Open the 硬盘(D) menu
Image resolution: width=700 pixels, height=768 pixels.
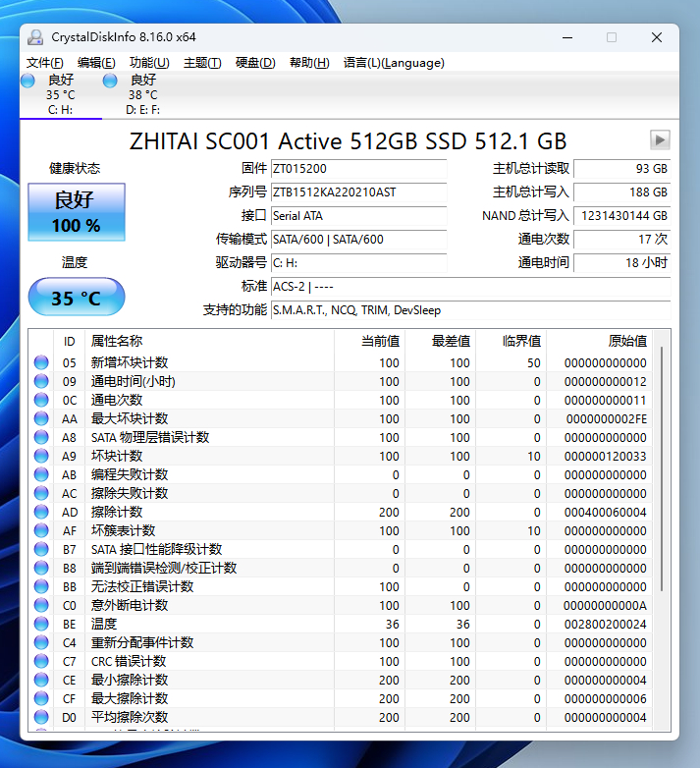click(x=255, y=63)
